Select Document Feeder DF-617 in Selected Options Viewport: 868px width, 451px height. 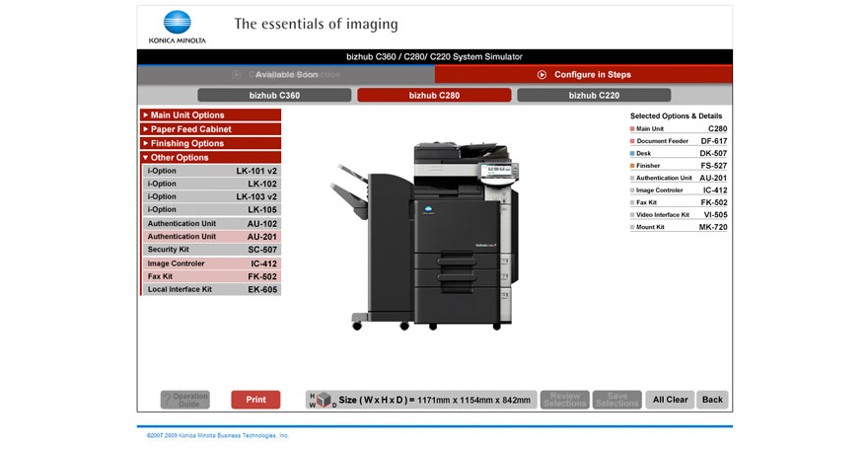tap(679, 141)
